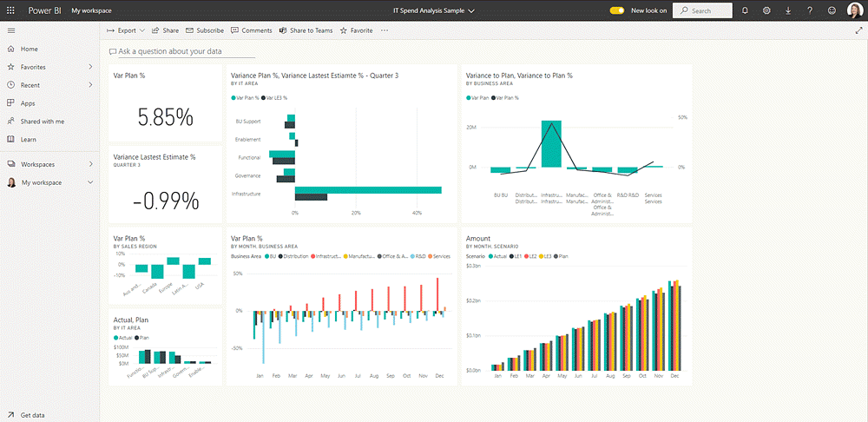This screenshot has width=868, height=422.
Task: Toggle the New look on switch
Action: point(617,10)
